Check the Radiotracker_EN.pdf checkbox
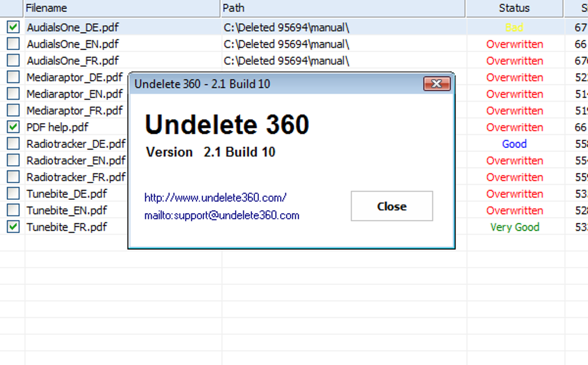Viewport: 588px width, 365px height. [x=13, y=160]
